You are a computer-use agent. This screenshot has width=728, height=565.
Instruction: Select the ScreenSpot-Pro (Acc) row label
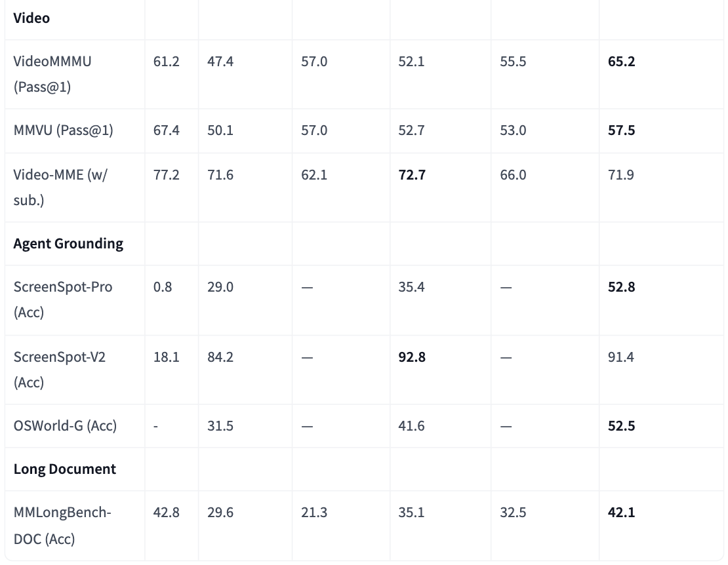(62, 299)
